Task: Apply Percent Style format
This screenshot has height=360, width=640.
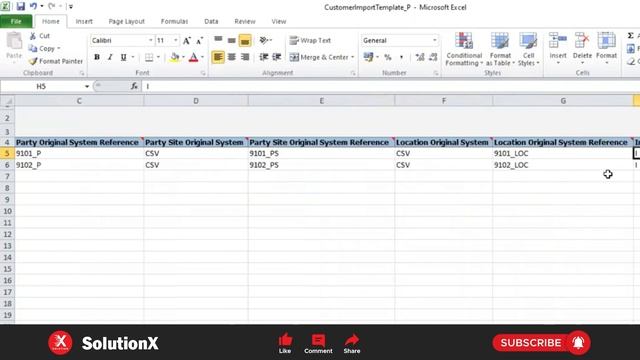Action: click(x=388, y=57)
